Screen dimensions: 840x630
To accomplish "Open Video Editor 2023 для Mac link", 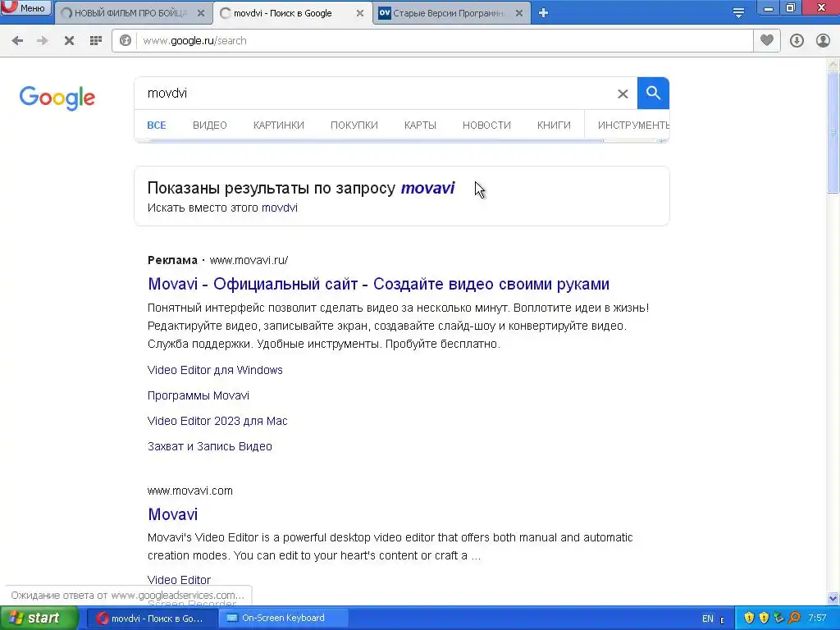I will click(217, 421).
